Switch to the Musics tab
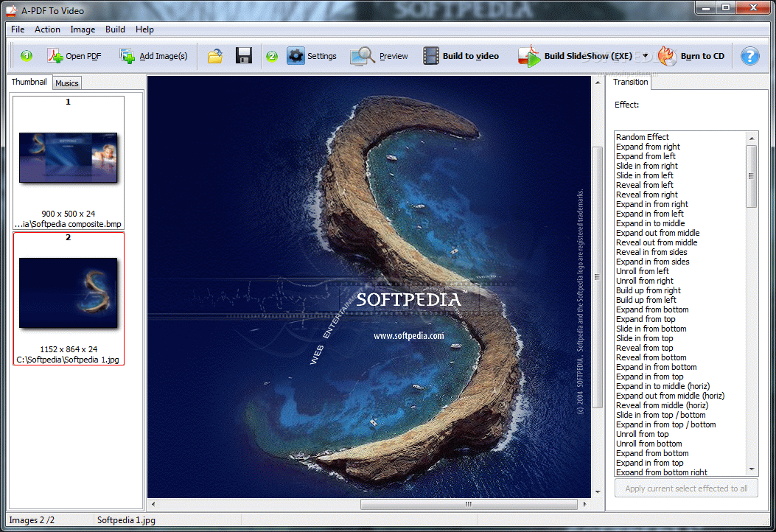Viewport: 776px width, 532px height. [67, 83]
